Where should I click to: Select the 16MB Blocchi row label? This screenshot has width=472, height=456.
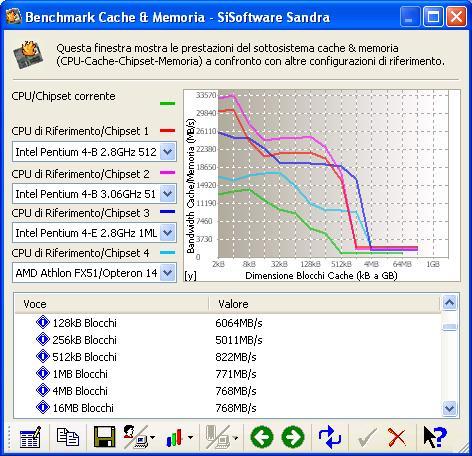click(x=83, y=408)
